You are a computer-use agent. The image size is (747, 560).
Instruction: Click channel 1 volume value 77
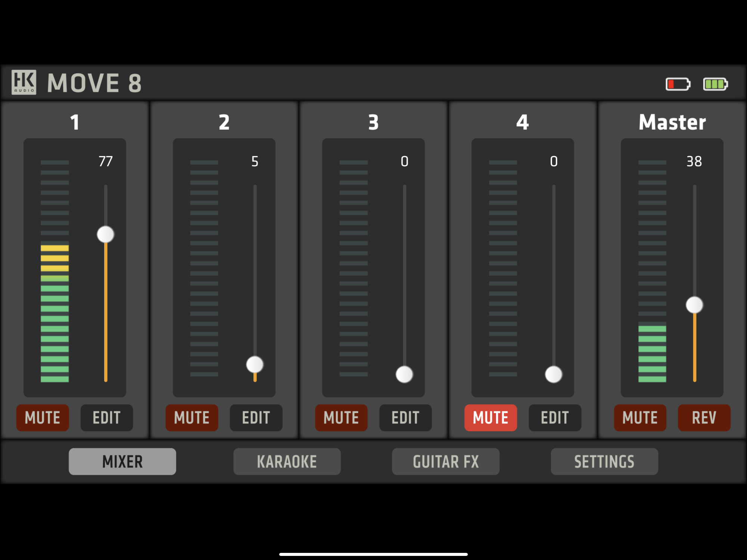coord(106,161)
